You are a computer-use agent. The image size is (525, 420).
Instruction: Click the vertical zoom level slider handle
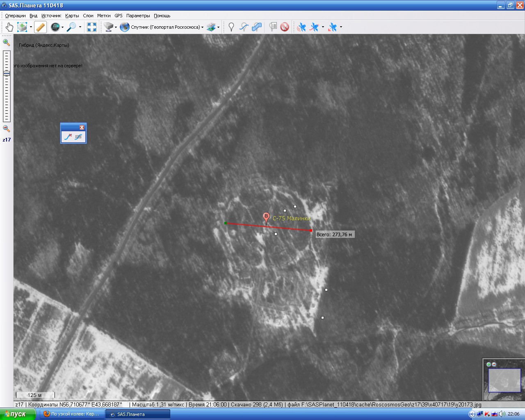point(7,73)
